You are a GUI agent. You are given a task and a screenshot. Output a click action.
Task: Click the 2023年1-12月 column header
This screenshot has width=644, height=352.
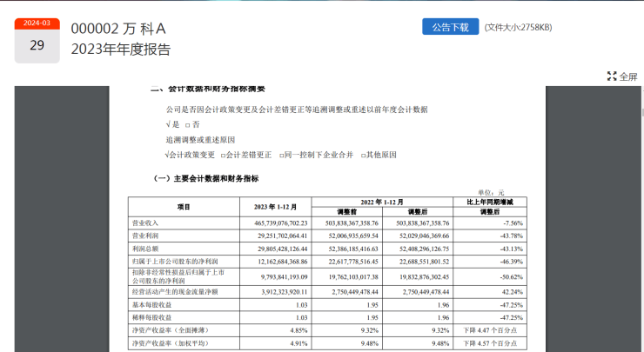[274, 207]
